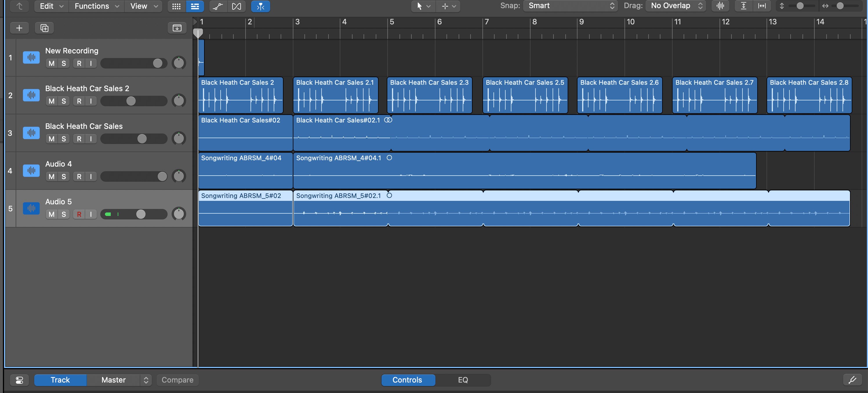Toggle the Flex show/hide icon
The width and height of the screenshot is (868, 393).
coord(237,6)
